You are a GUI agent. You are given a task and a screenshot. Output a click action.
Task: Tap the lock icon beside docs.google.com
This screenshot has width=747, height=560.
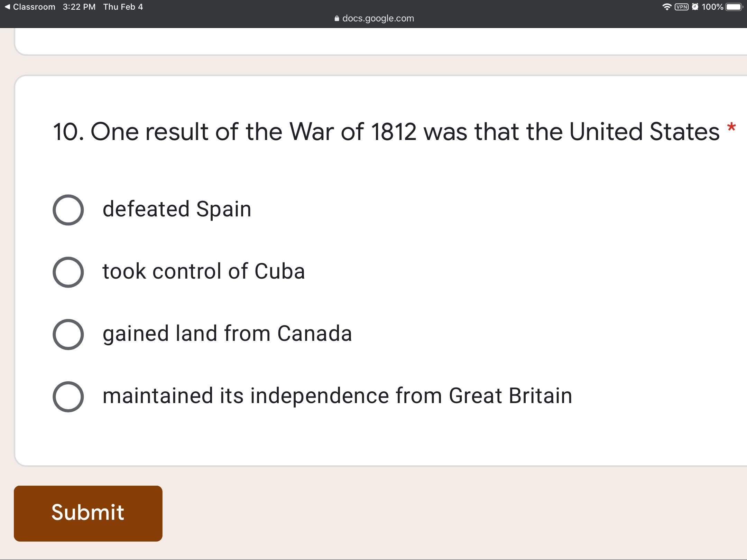tap(337, 18)
